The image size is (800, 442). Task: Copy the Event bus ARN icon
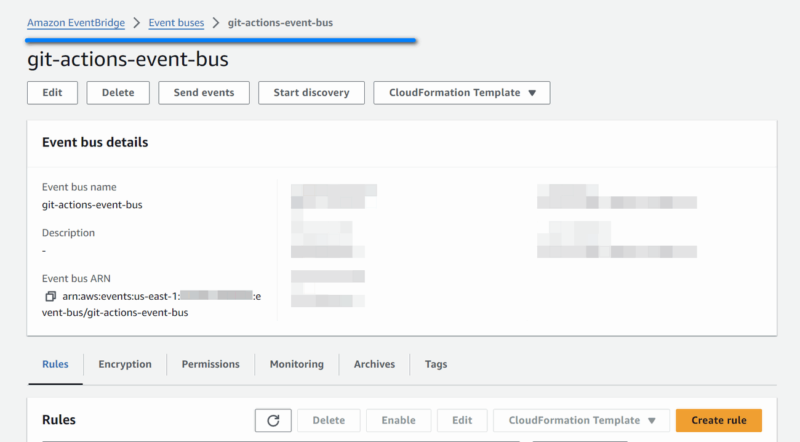(x=50, y=296)
